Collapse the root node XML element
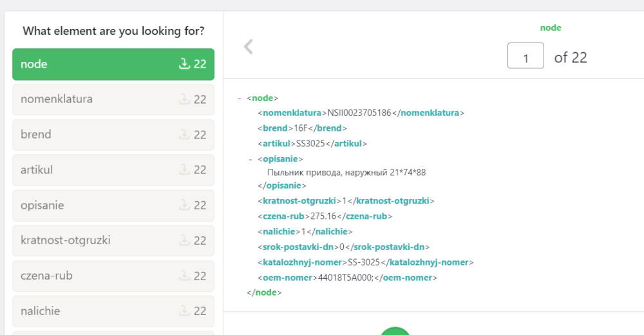The width and height of the screenshot is (644, 335). 240,98
